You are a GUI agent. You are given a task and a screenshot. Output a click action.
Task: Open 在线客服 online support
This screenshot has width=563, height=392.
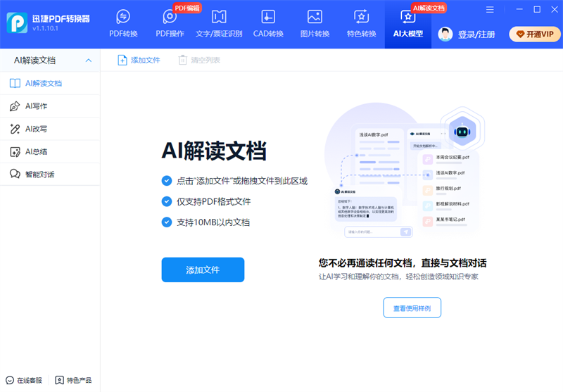24,380
